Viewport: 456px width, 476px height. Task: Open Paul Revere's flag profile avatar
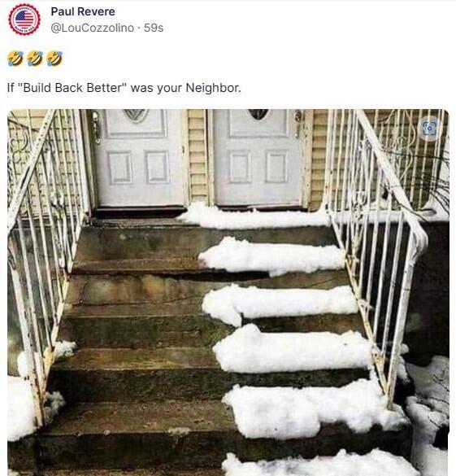pos(24,20)
